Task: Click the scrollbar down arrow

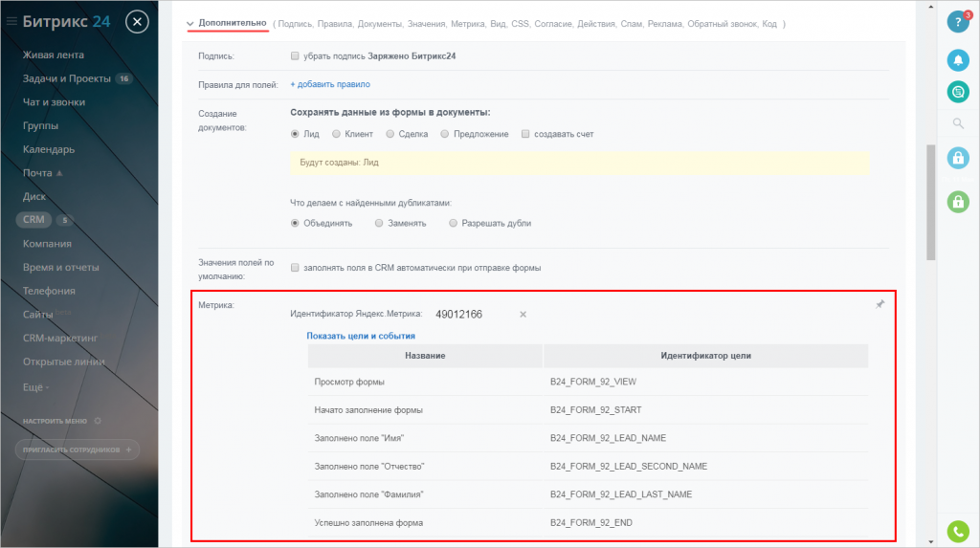Action: point(930,541)
